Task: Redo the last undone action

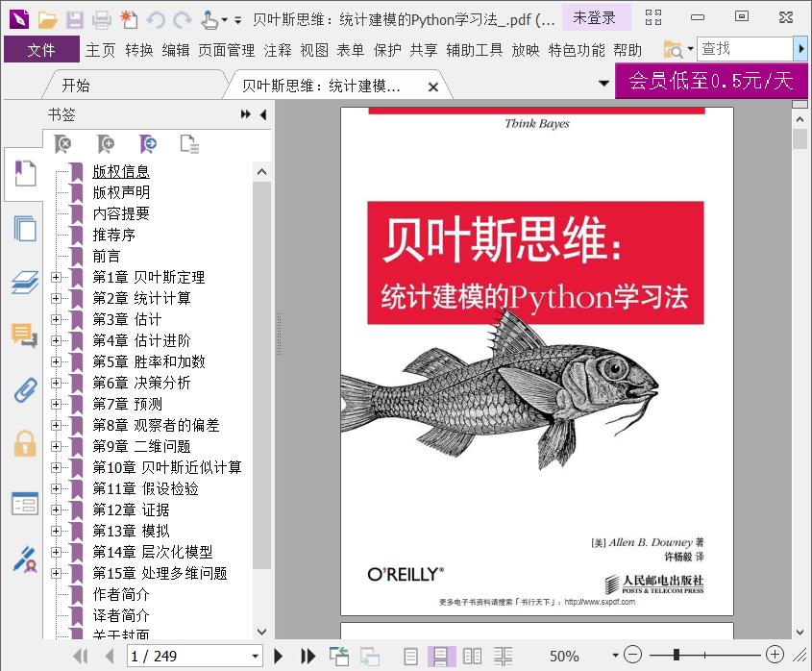Action: point(182,19)
